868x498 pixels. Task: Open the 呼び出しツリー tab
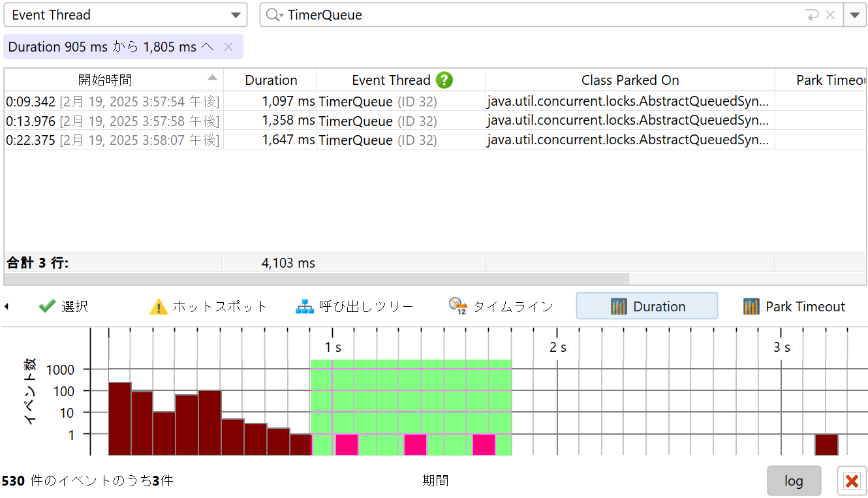(354, 306)
